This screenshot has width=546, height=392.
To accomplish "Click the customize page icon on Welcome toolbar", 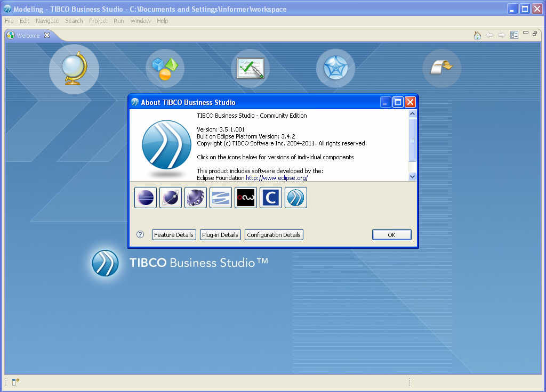I will click(513, 35).
